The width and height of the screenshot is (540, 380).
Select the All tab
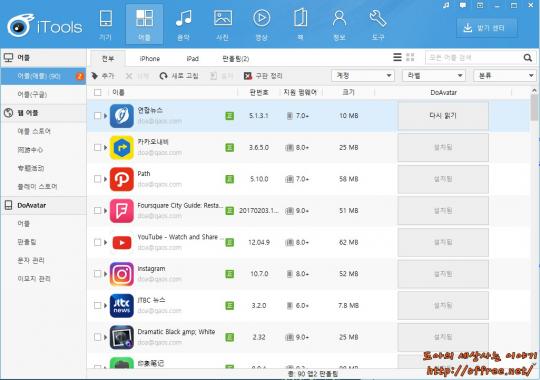click(108, 59)
